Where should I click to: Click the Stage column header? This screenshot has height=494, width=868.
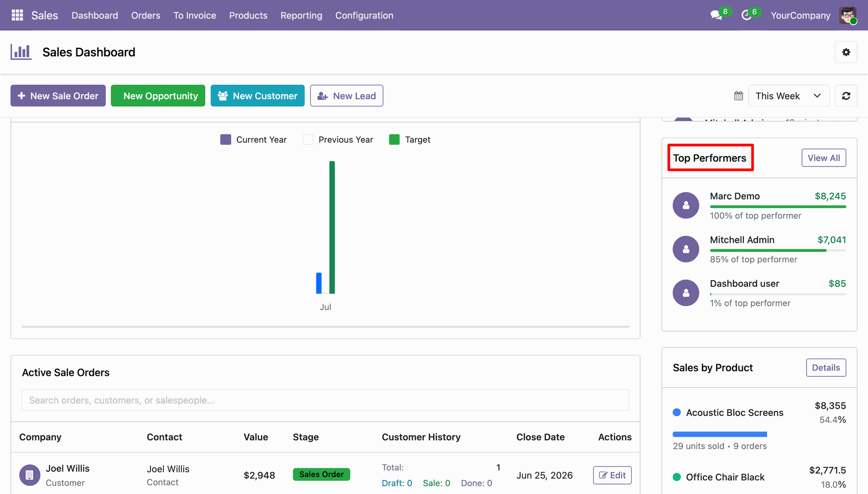[306, 437]
